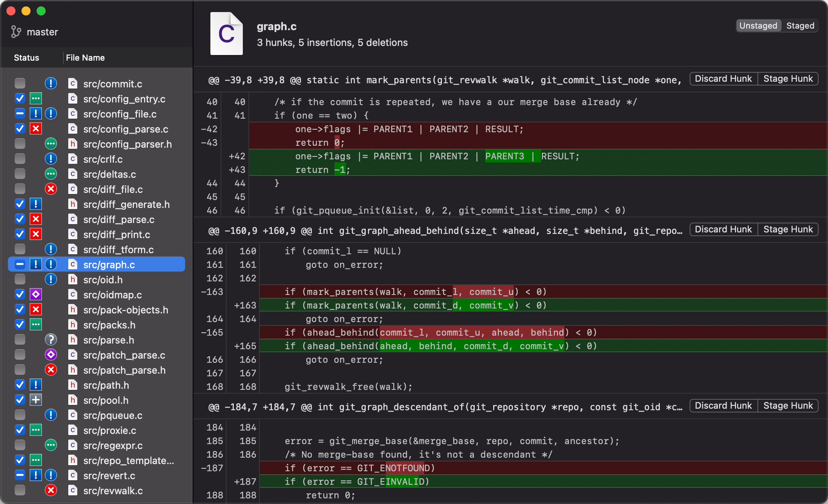Screen dimensions: 828x504
Task: Click the red X staged icon for src/config_parse.c
Action: pos(36,129)
